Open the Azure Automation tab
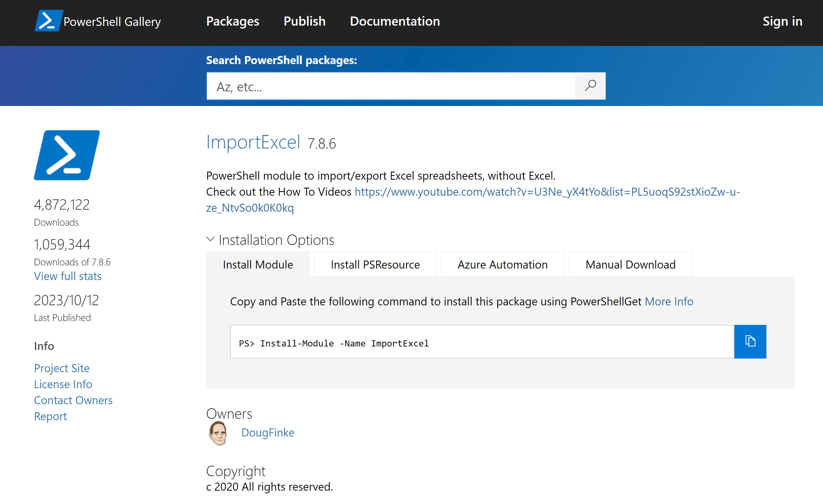 click(x=502, y=264)
